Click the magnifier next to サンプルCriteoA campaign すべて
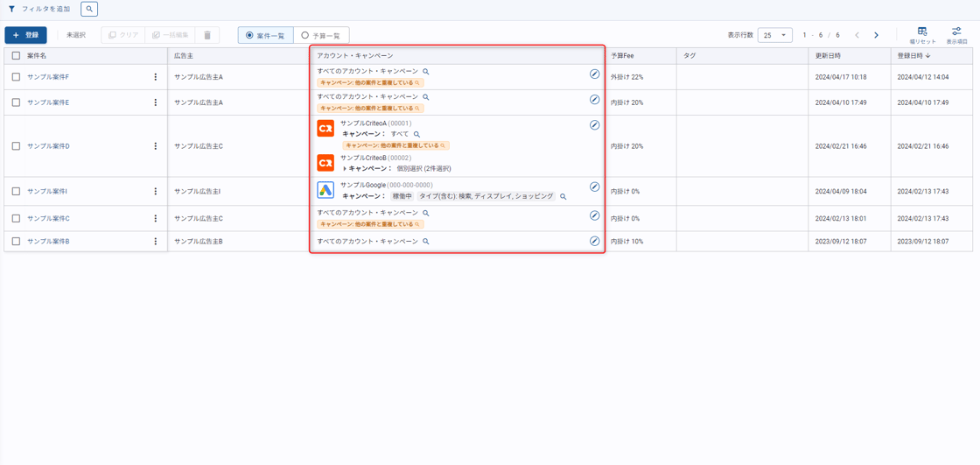Viewport: 980px width, 465px height. click(x=416, y=135)
